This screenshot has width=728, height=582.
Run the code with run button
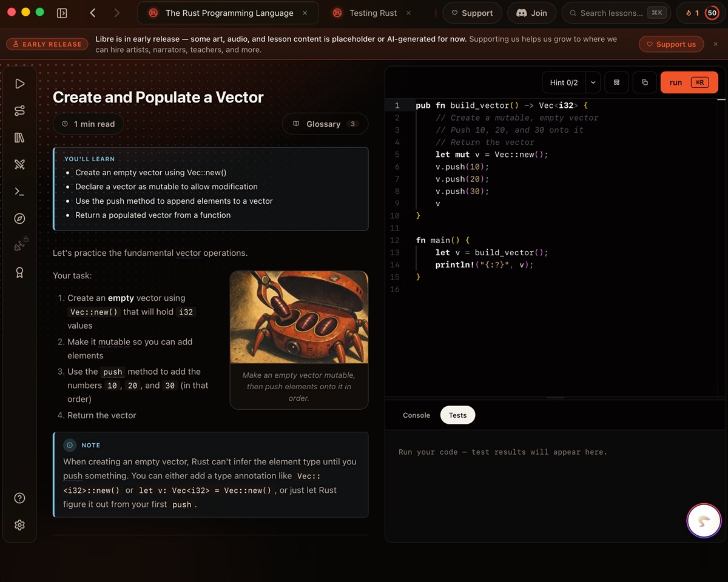pyautogui.click(x=689, y=82)
